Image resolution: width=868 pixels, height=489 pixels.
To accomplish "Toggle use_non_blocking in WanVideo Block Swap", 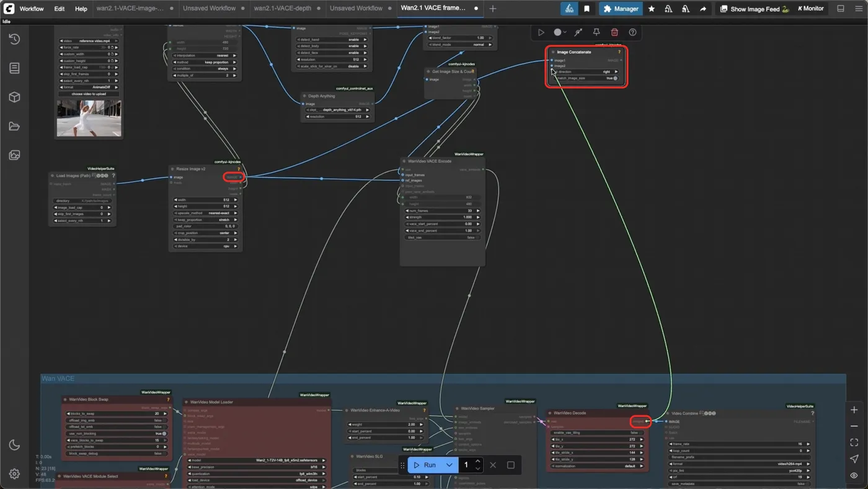I will [x=116, y=434].
